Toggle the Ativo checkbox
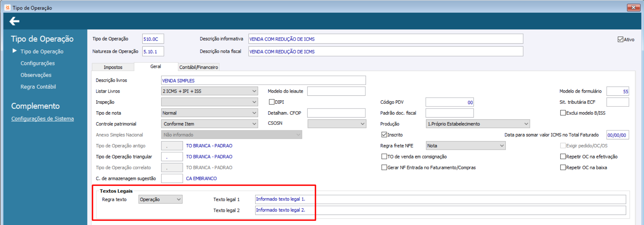This screenshot has height=225, width=644. [x=620, y=39]
